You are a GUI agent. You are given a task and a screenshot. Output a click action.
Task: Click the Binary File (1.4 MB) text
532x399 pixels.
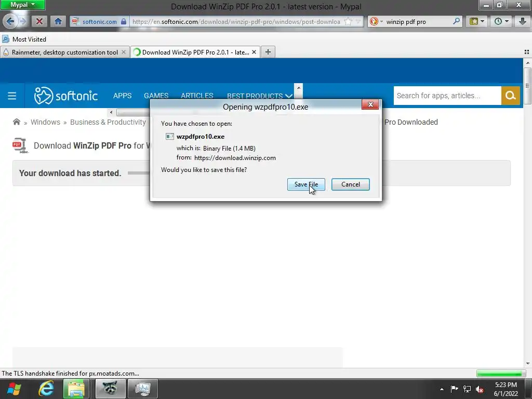pos(229,148)
